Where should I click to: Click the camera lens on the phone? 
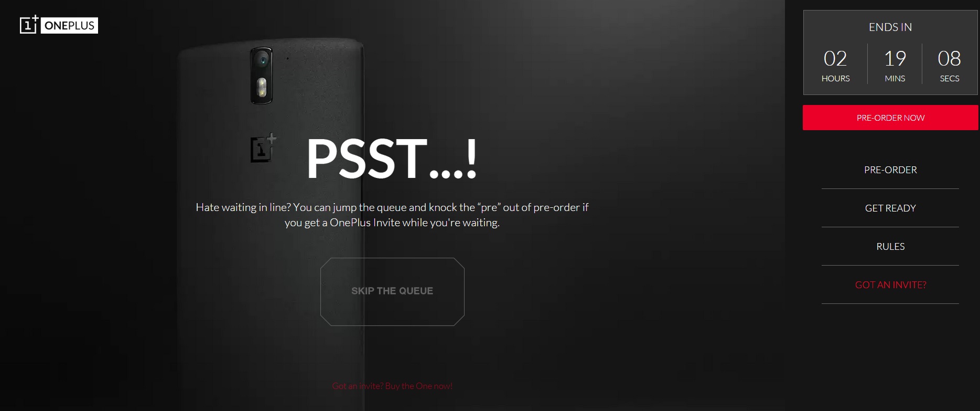coord(262,60)
